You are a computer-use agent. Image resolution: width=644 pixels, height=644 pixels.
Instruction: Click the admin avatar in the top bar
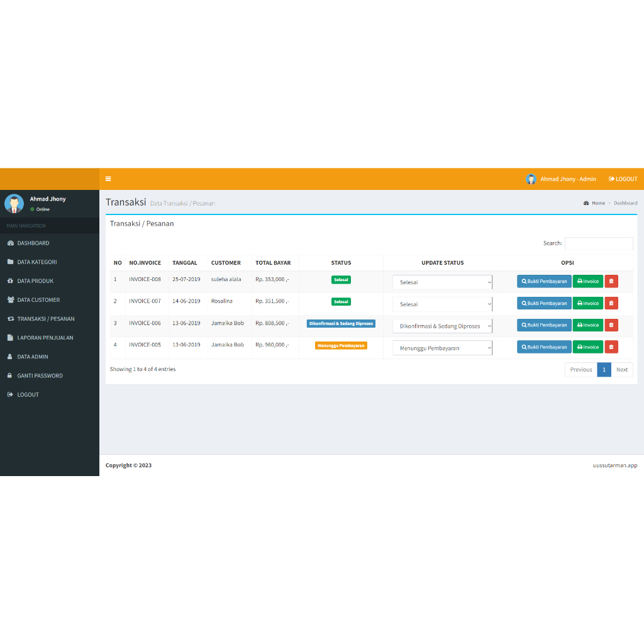click(x=531, y=179)
